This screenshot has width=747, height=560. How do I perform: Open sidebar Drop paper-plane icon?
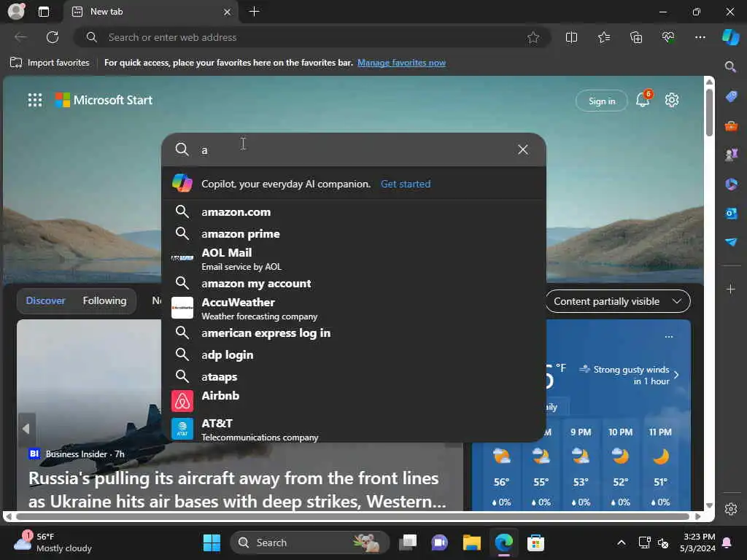point(731,242)
